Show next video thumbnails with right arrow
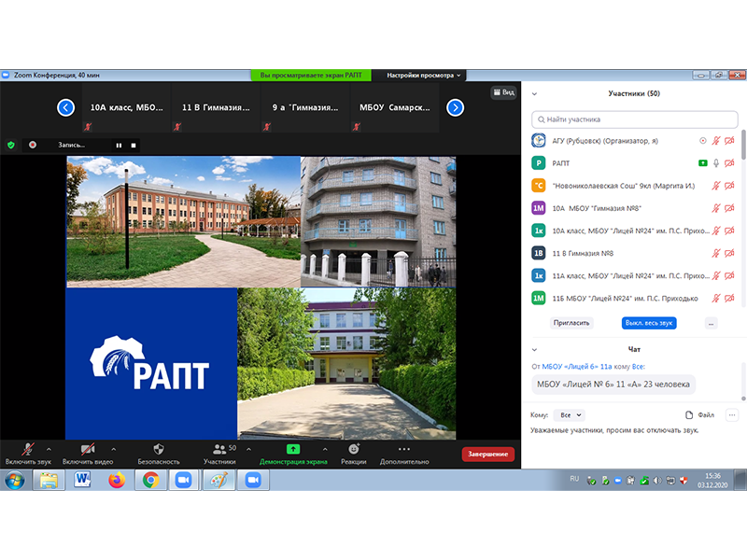Image resolution: width=747 pixels, height=560 pixels. pyautogui.click(x=455, y=107)
